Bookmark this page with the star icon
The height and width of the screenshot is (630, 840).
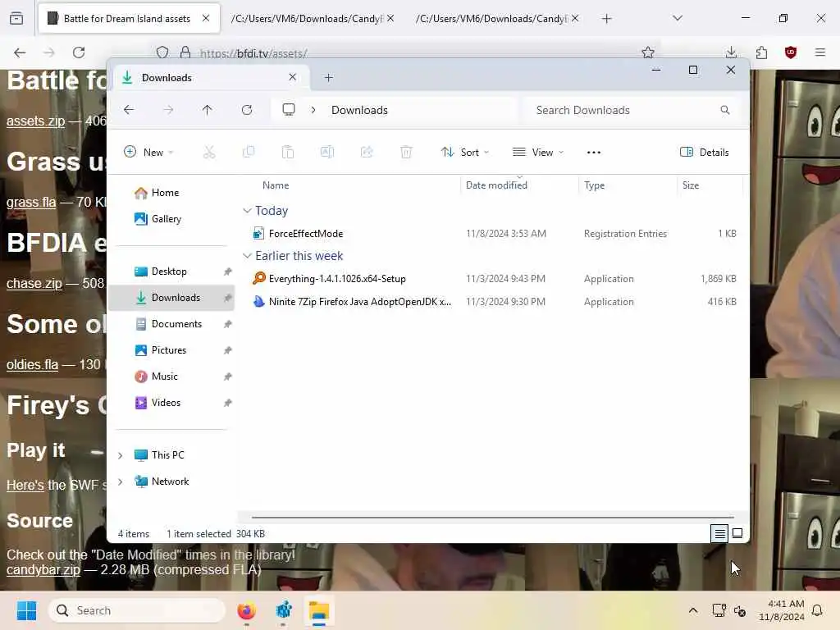(648, 52)
